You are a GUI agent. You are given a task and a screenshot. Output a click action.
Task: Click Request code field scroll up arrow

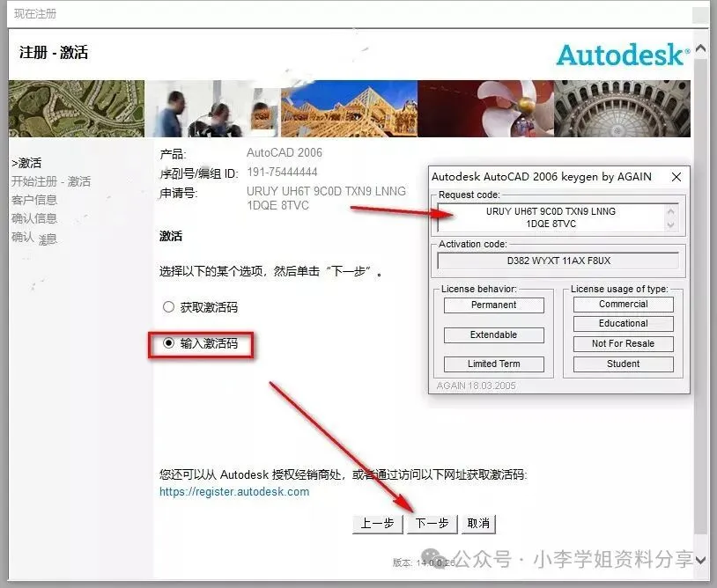click(671, 210)
